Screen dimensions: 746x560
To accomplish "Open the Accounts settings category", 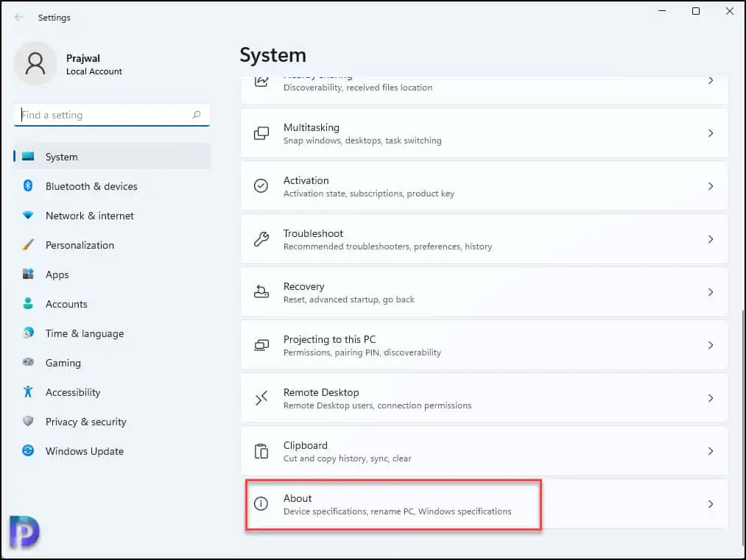I will [66, 304].
